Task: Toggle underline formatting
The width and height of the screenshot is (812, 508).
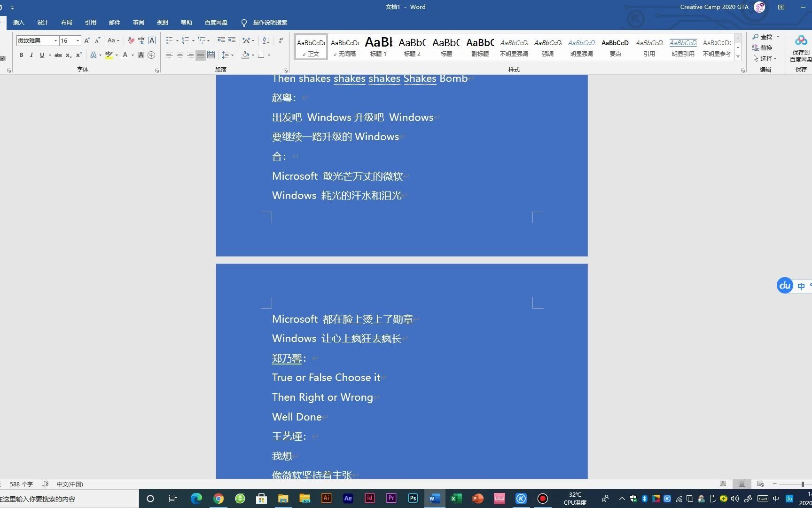Action: coord(42,55)
